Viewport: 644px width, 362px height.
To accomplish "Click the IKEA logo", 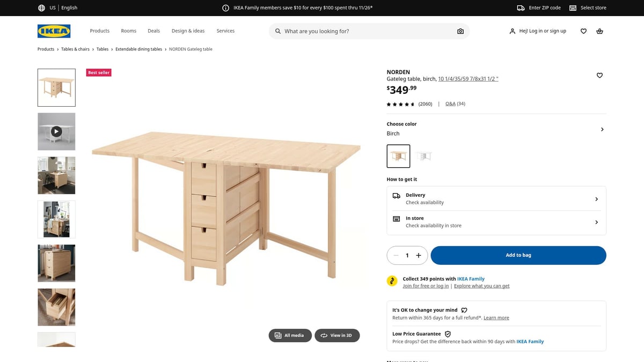I will 54,31.
